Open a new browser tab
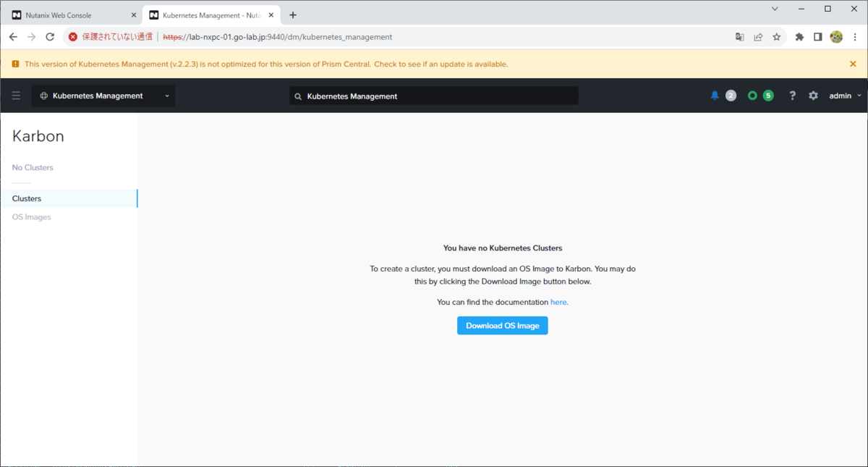Screen dimensions: 868x467 [x=293, y=15]
